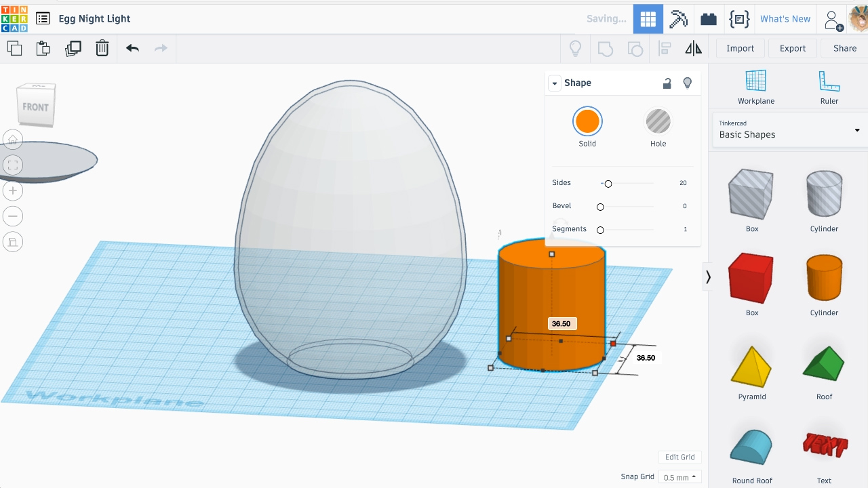Open the What's New menu
The width and height of the screenshot is (868, 488).
pos(785,19)
